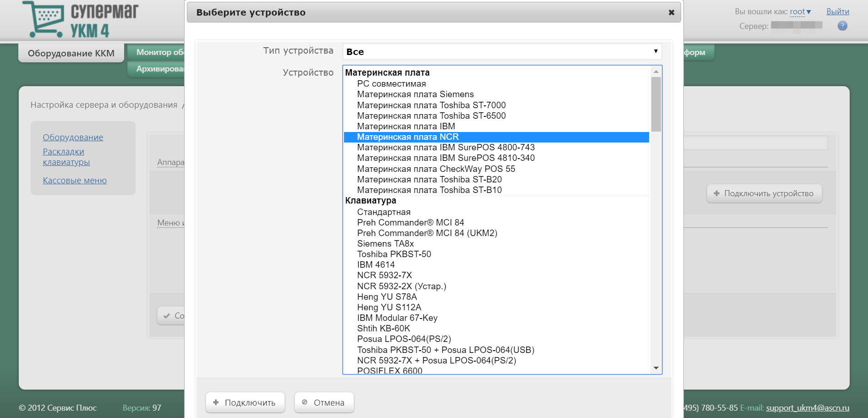Select Preh Commander® MCI 84 (UKM2)
868x418 pixels.
tap(497, 233)
